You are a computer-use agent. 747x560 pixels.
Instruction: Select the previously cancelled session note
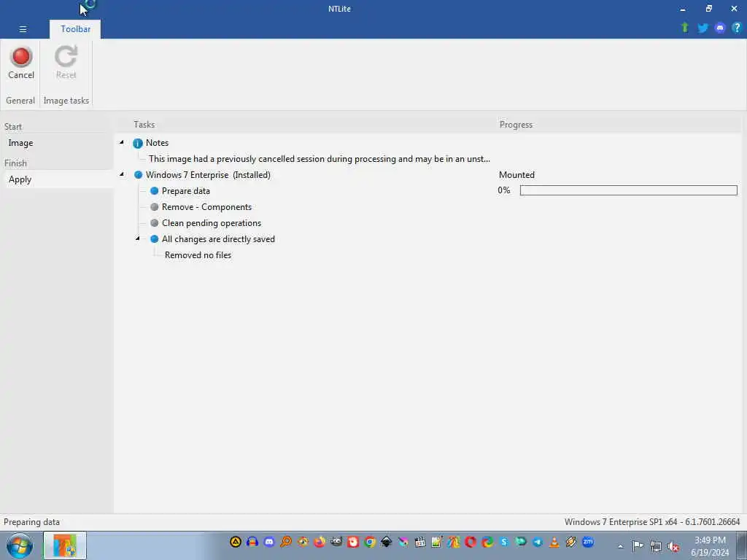(320, 159)
